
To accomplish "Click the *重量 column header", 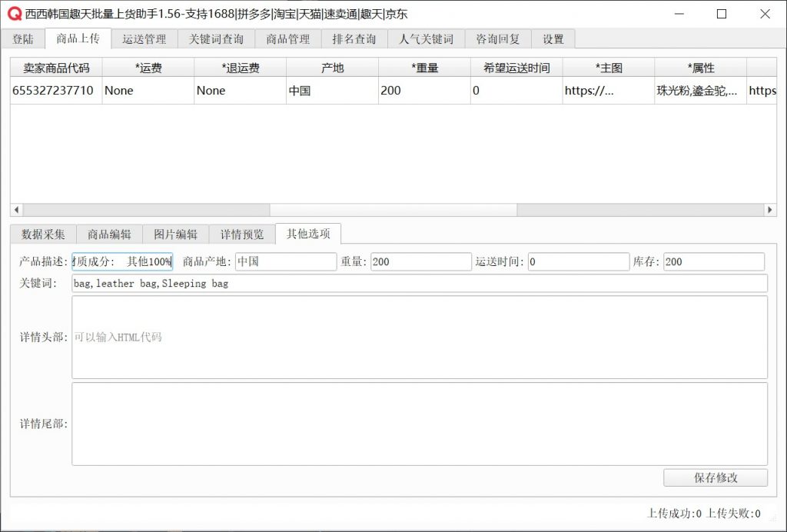I will pyautogui.click(x=424, y=68).
